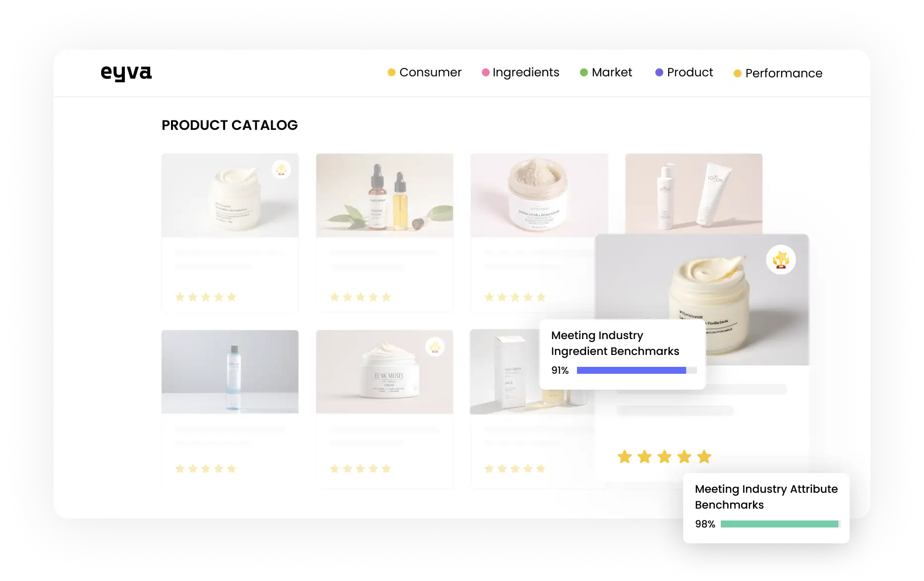Click the purple dot beside Product
This screenshot has width=924, height=581.
coord(659,73)
